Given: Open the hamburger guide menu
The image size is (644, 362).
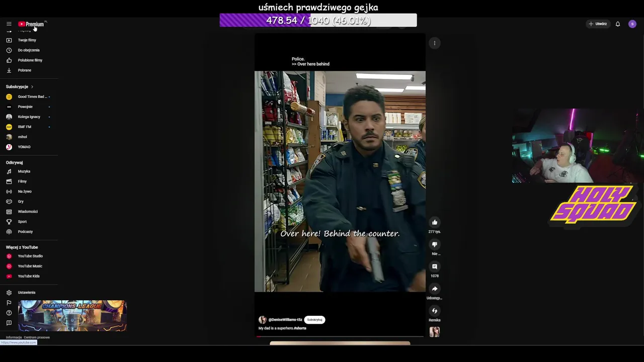Looking at the screenshot, I should (9, 24).
